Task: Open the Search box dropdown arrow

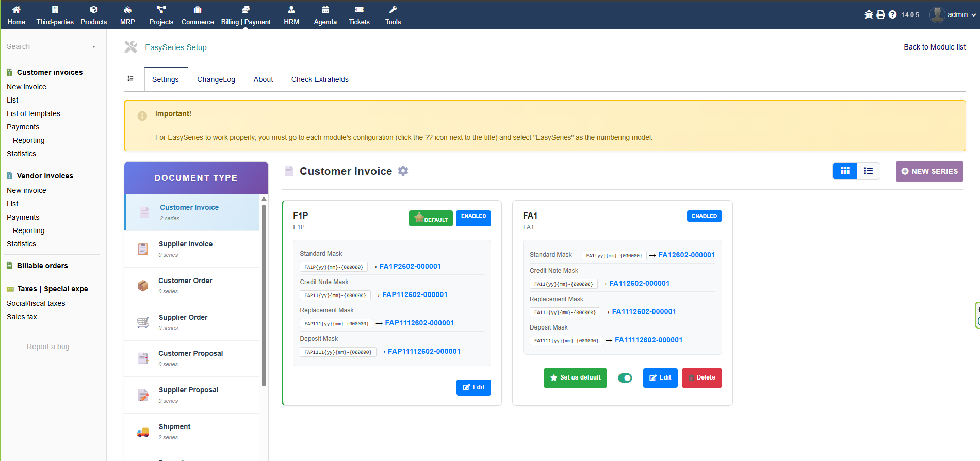Action: [94, 47]
